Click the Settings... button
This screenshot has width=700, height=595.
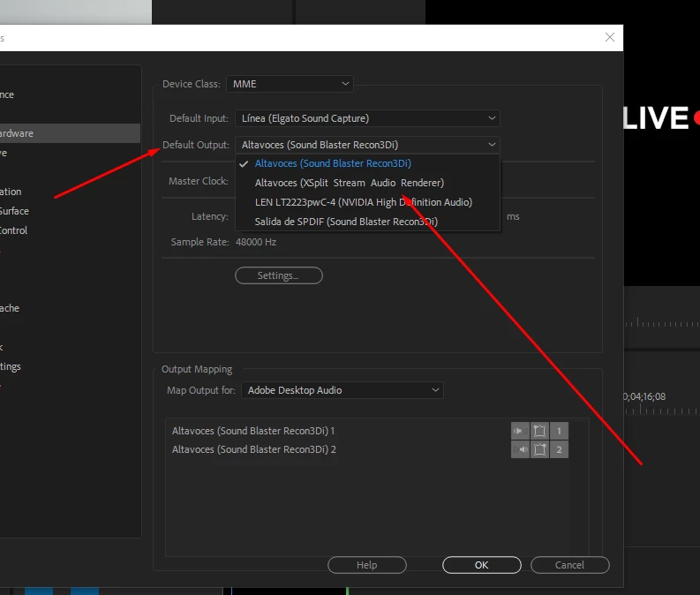click(279, 275)
